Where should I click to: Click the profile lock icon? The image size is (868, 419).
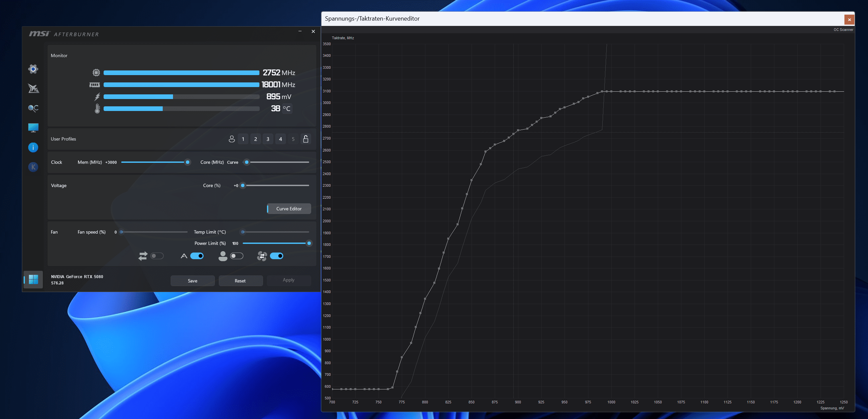coord(305,139)
